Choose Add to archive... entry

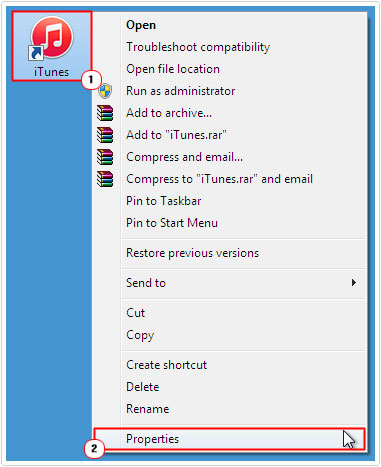click(230, 113)
